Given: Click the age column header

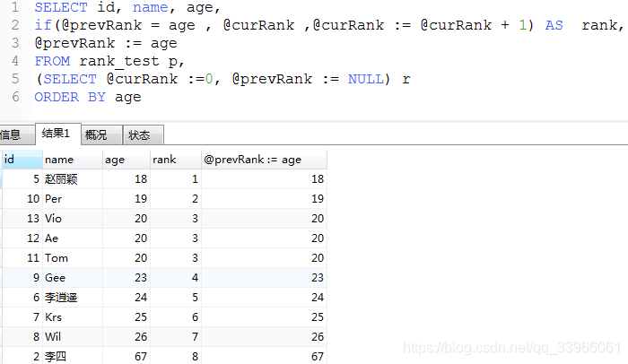Looking at the screenshot, I should [x=126, y=160].
